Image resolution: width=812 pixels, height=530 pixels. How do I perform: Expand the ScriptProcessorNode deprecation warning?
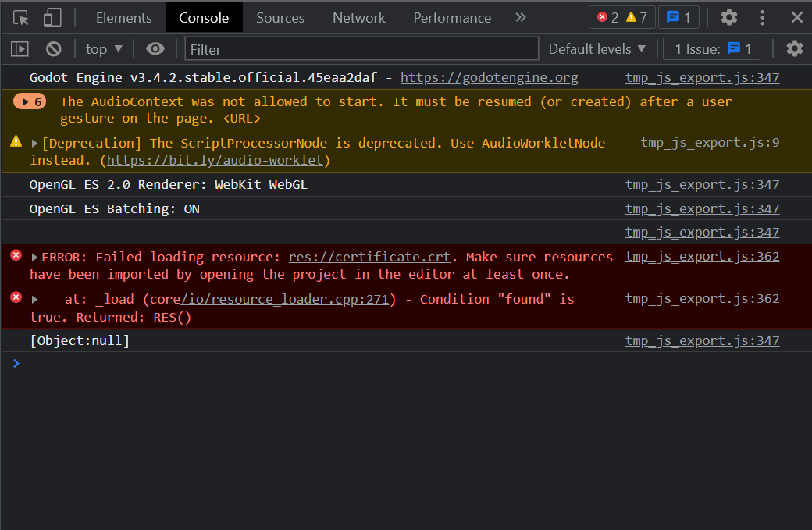[36, 142]
